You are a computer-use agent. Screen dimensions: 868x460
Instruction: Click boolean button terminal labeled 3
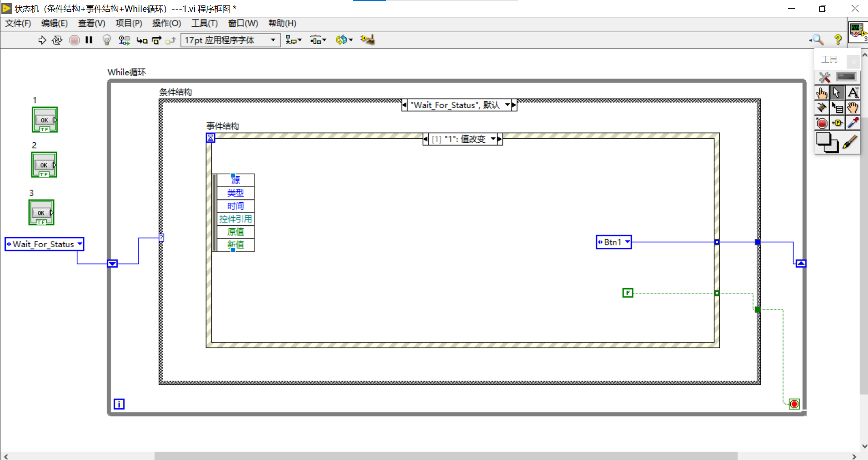[x=41, y=212]
